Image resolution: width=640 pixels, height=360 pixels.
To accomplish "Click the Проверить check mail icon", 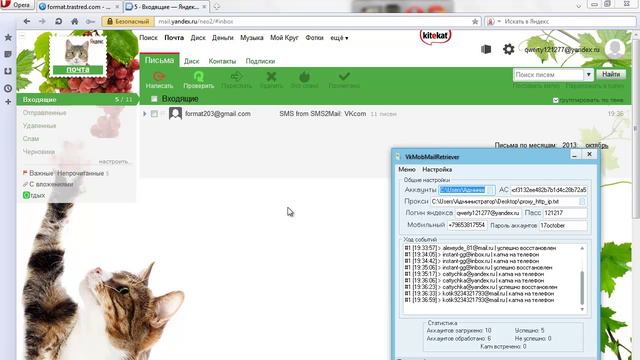I will (x=198, y=76).
